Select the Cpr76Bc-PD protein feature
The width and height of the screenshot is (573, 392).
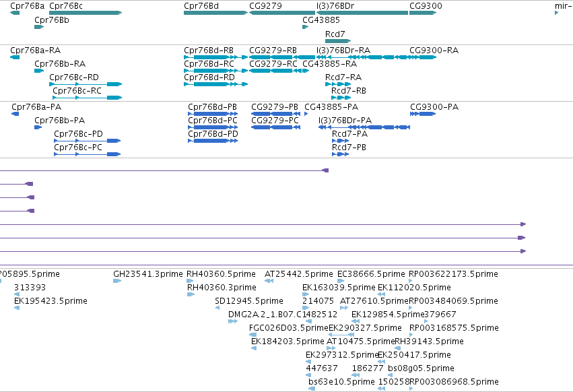(88, 141)
